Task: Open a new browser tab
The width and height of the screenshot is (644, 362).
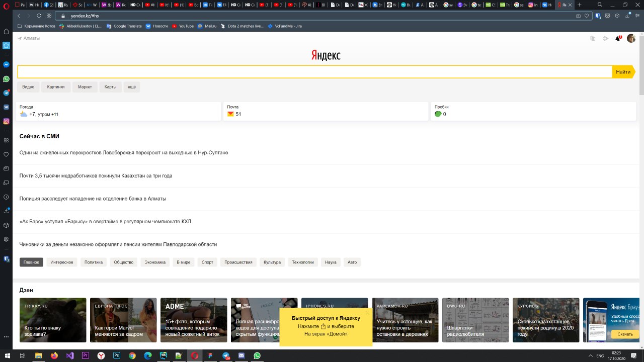Action: point(580,5)
